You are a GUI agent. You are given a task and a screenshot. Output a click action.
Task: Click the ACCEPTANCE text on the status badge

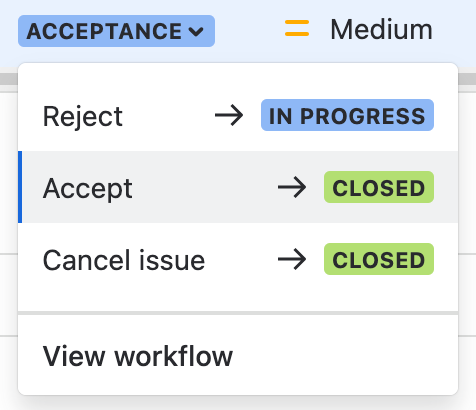pos(104,31)
